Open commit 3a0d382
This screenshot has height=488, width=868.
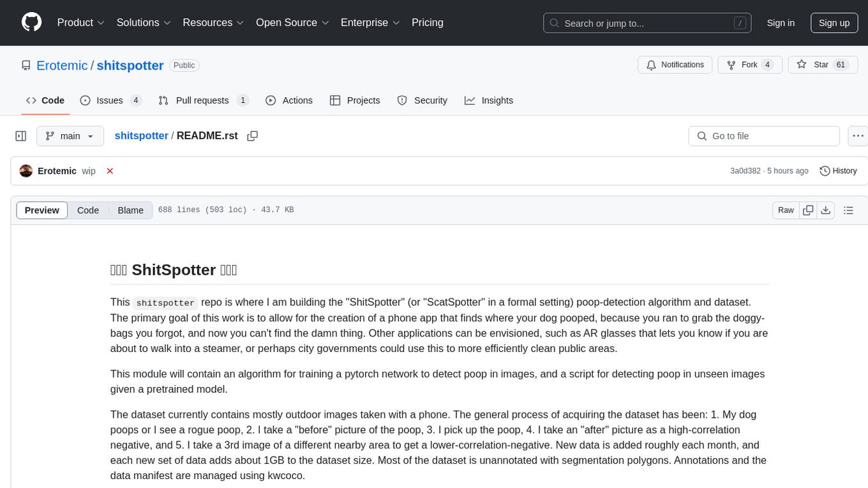(745, 171)
